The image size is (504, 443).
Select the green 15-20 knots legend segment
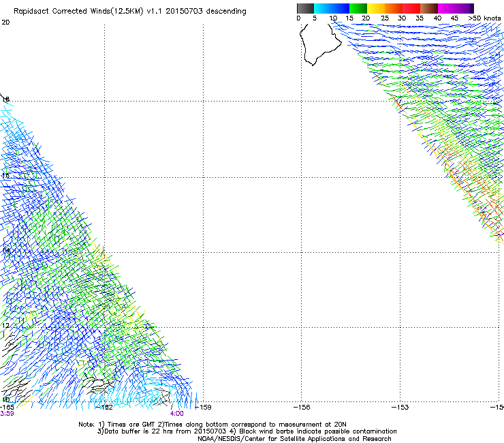(358, 8)
